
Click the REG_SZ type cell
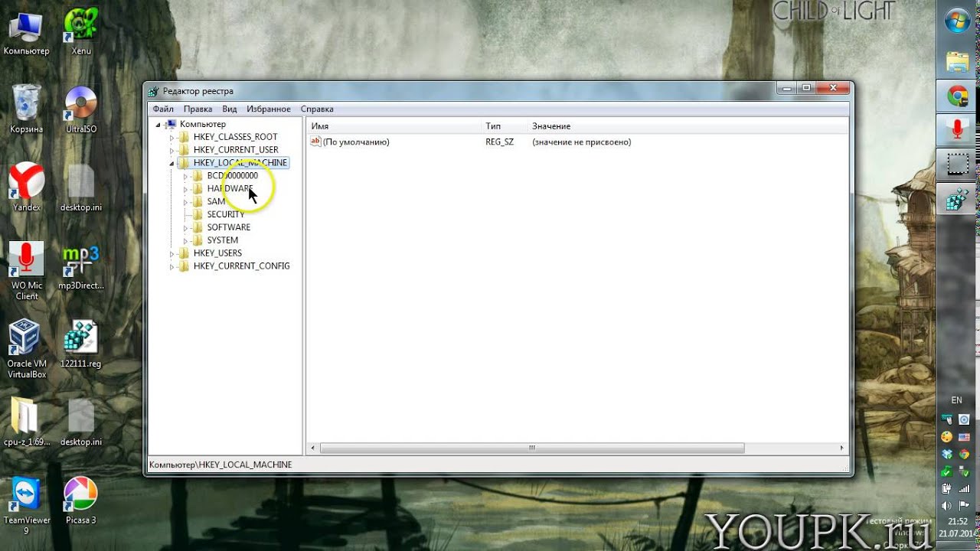point(499,142)
